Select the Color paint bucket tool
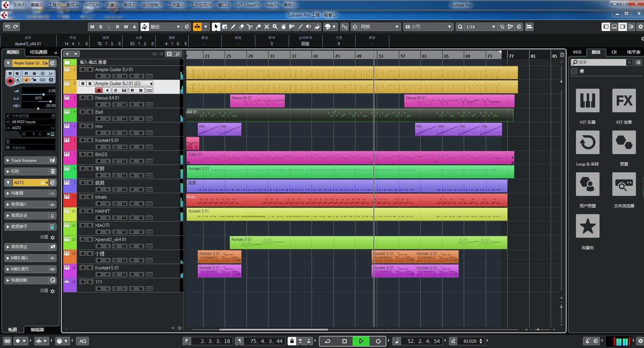 (317, 27)
